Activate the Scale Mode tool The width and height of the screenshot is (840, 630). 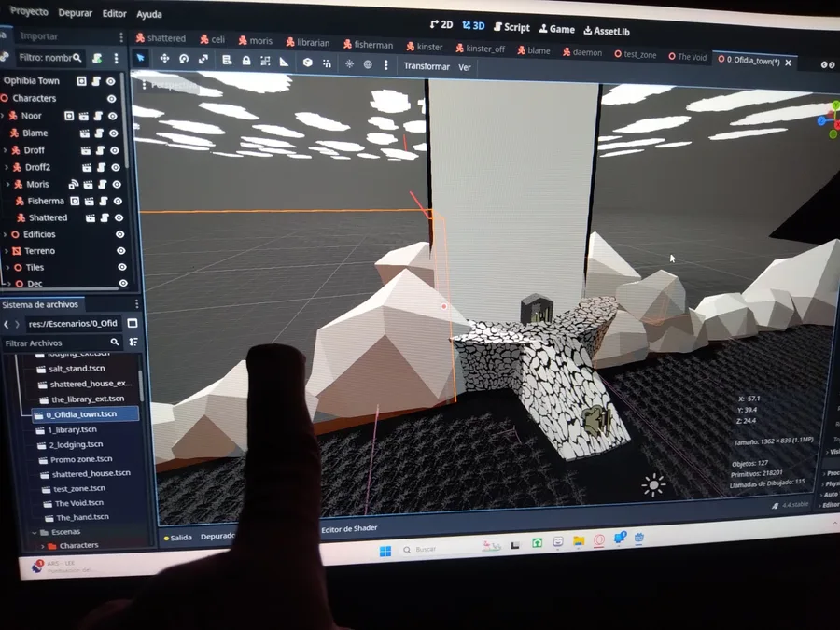203,60
